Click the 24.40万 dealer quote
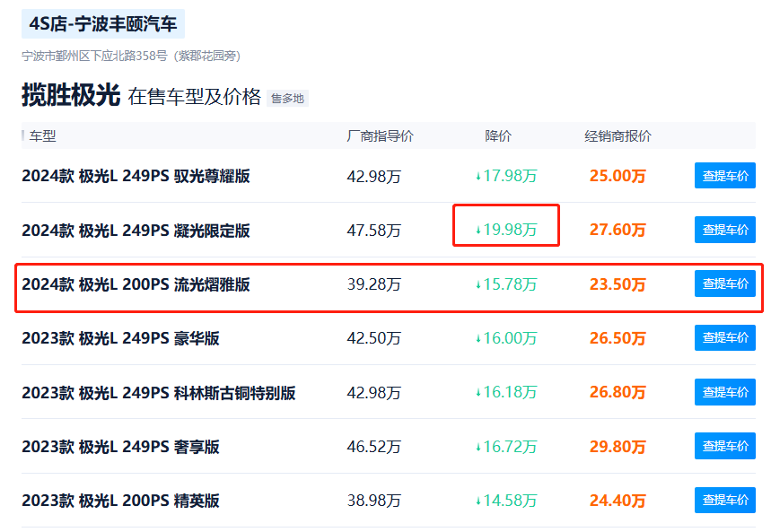 click(x=618, y=501)
